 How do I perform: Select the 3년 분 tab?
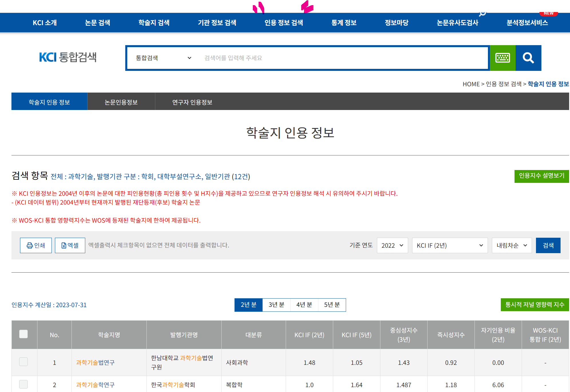(276, 305)
